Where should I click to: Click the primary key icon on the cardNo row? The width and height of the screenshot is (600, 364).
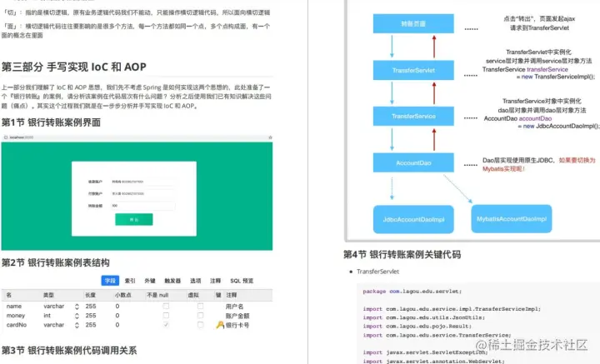[220, 325]
